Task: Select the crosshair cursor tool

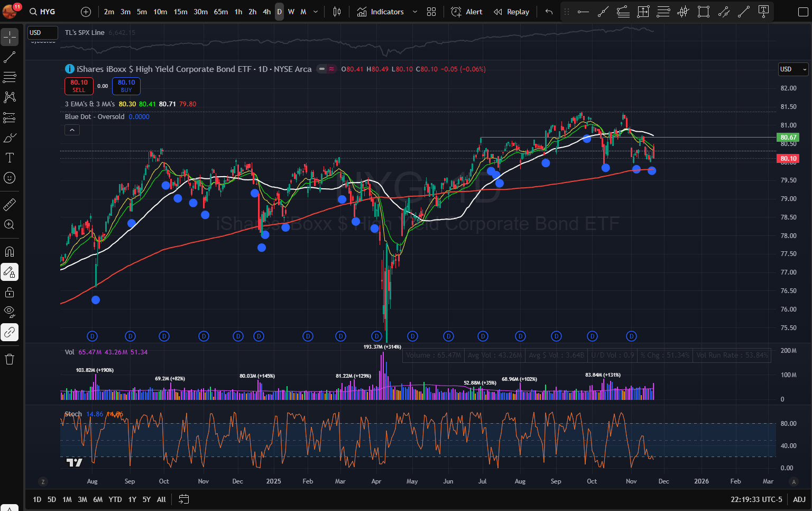Action: (10, 37)
